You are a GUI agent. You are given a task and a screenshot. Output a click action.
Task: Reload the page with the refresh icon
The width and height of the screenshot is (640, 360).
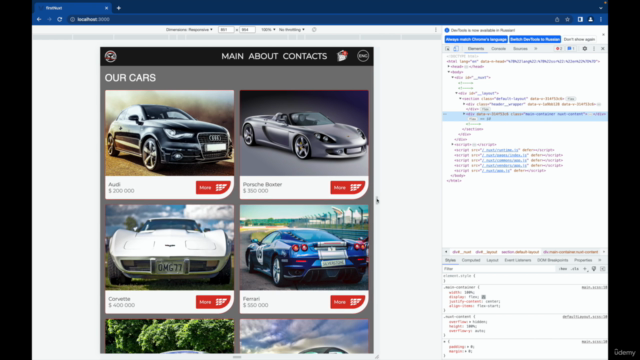[x=60, y=19]
